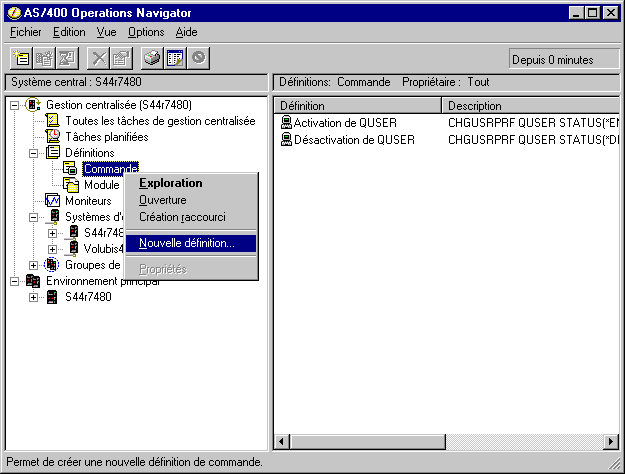Click the delete X toolbar icon
Screen dimensions: 625x474
[98, 59]
